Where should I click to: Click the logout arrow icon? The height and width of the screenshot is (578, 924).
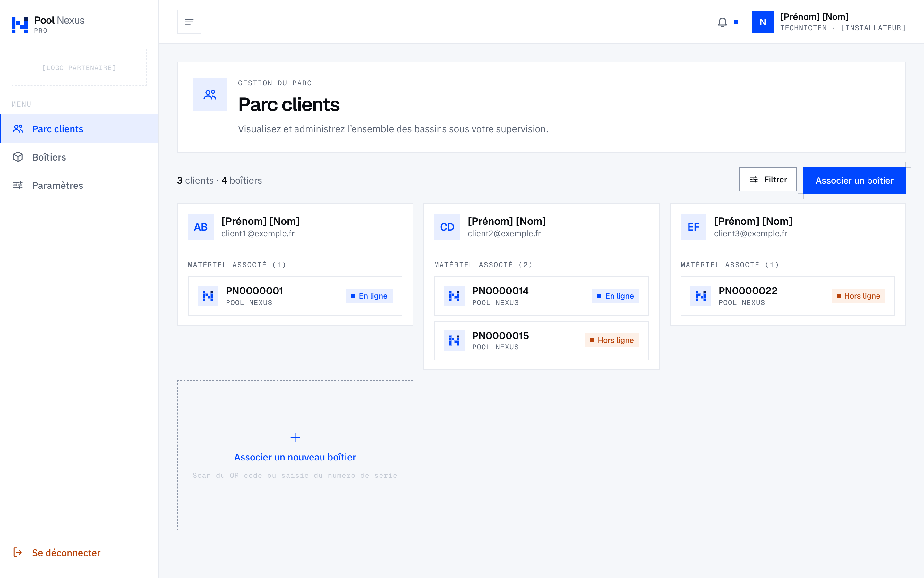tap(18, 552)
